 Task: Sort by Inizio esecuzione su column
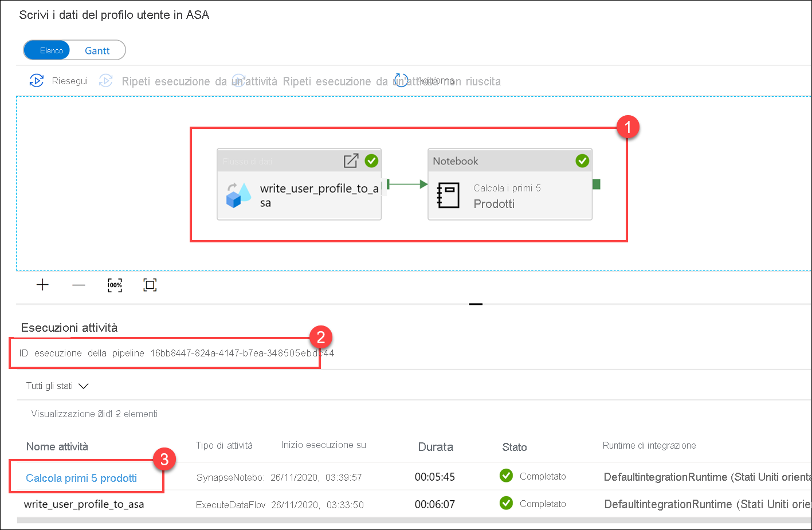click(323, 445)
